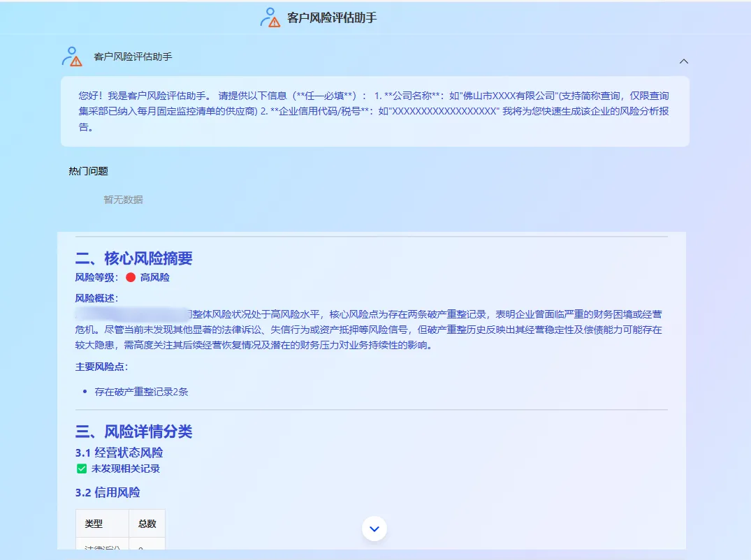This screenshot has width=751, height=560.
Task: Click the bullet 存在破产重整记录2条
Action: pyautogui.click(x=141, y=392)
